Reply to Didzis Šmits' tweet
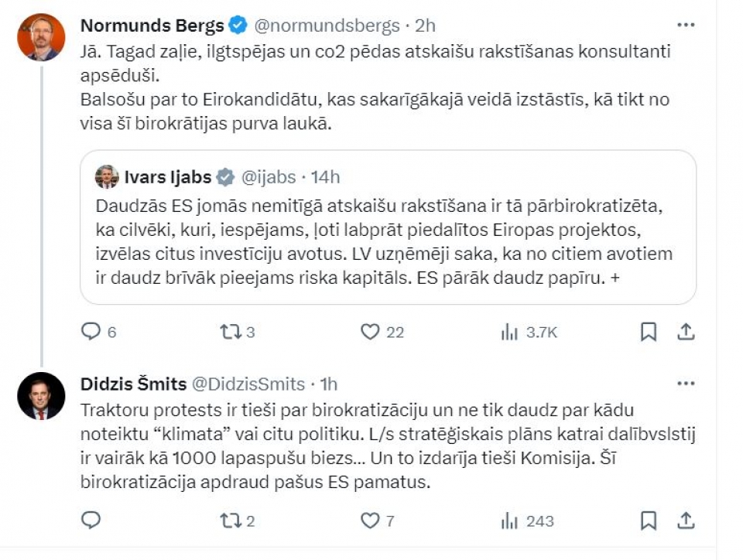Screen dimensions: 743x560 [x=91, y=521]
